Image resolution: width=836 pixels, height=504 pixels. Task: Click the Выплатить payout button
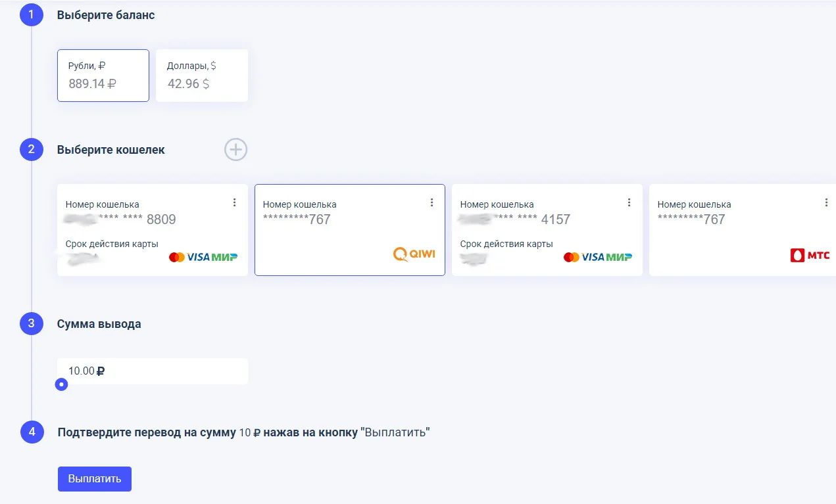[95, 478]
